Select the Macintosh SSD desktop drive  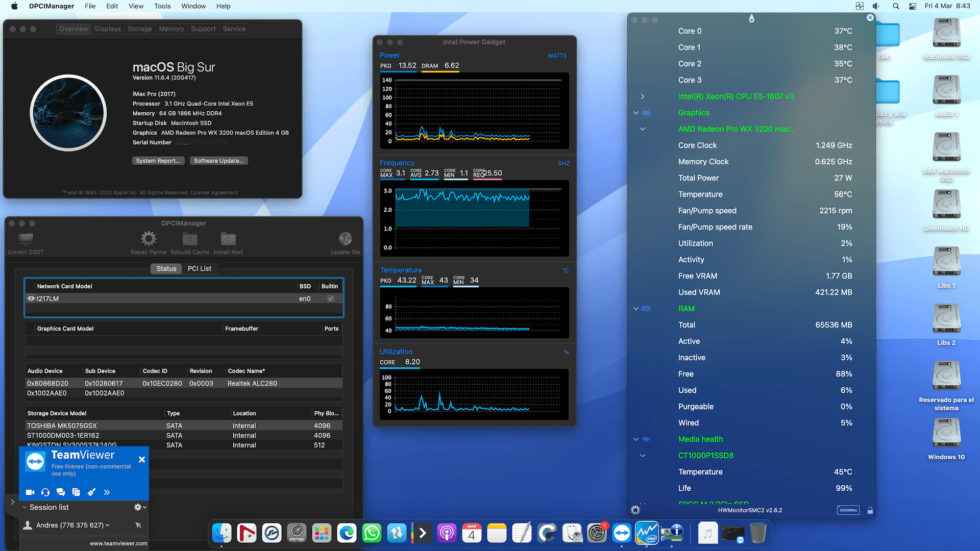pos(946,39)
